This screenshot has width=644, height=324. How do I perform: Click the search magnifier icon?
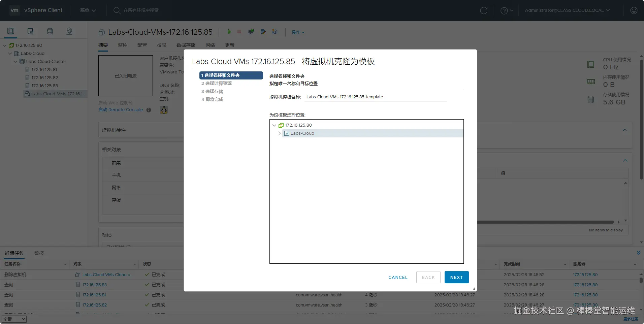pos(117,10)
